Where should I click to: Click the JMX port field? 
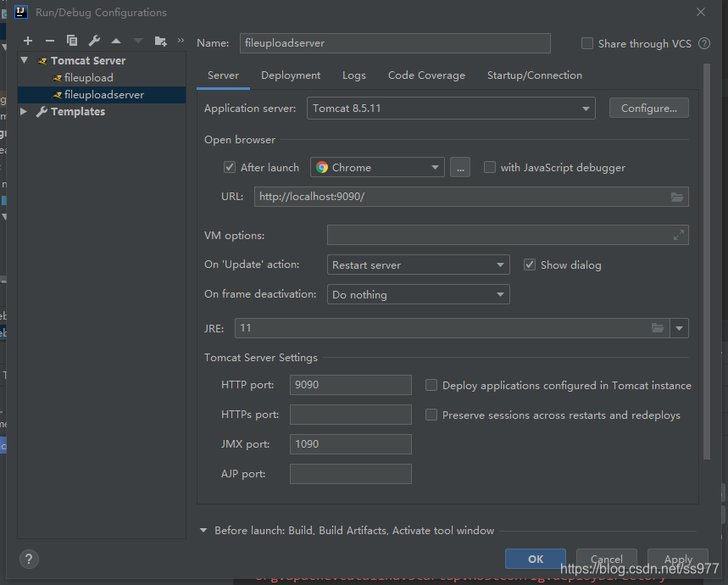point(351,444)
